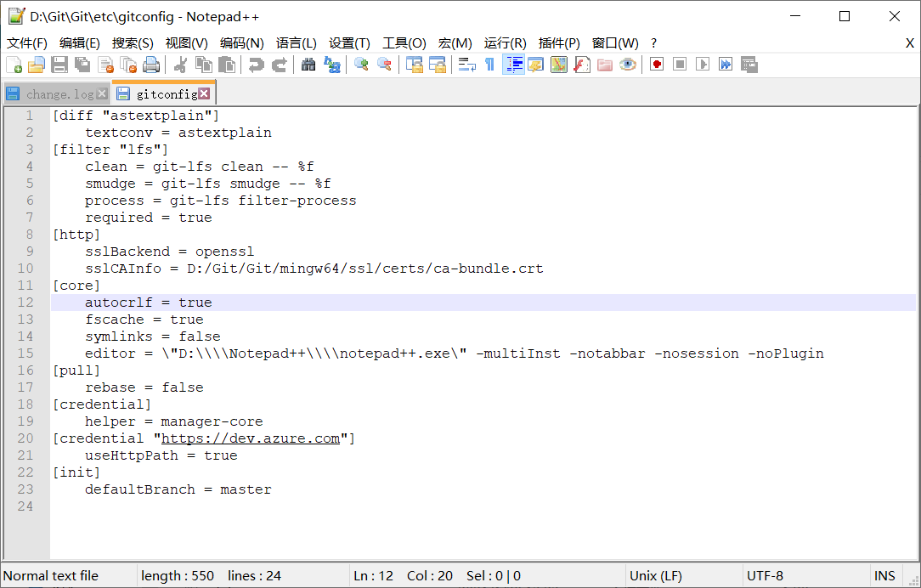Create a new file via toolbar icon
The height and width of the screenshot is (588, 921).
click(14, 65)
